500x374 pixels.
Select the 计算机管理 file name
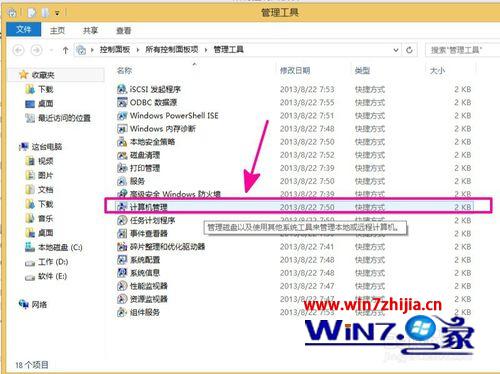149,207
